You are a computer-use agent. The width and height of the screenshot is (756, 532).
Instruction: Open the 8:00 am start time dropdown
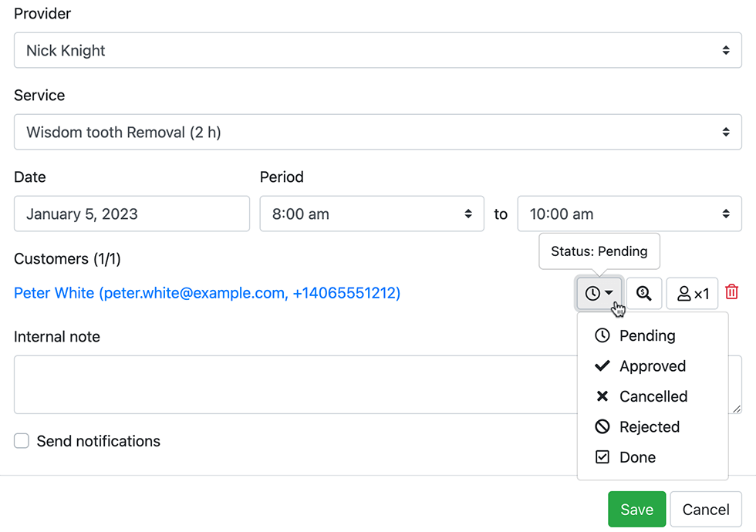[372, 214]
